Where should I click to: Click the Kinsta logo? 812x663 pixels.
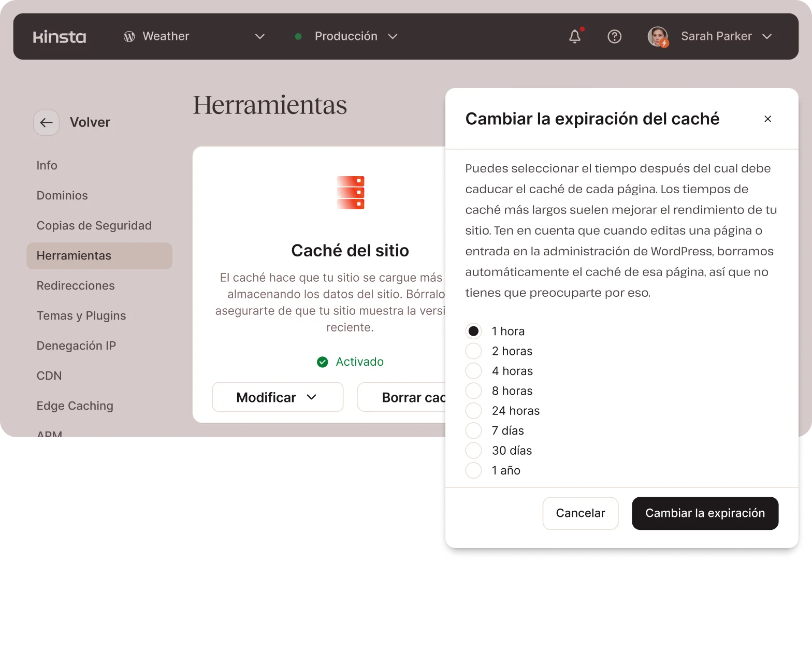click(60, 37)
